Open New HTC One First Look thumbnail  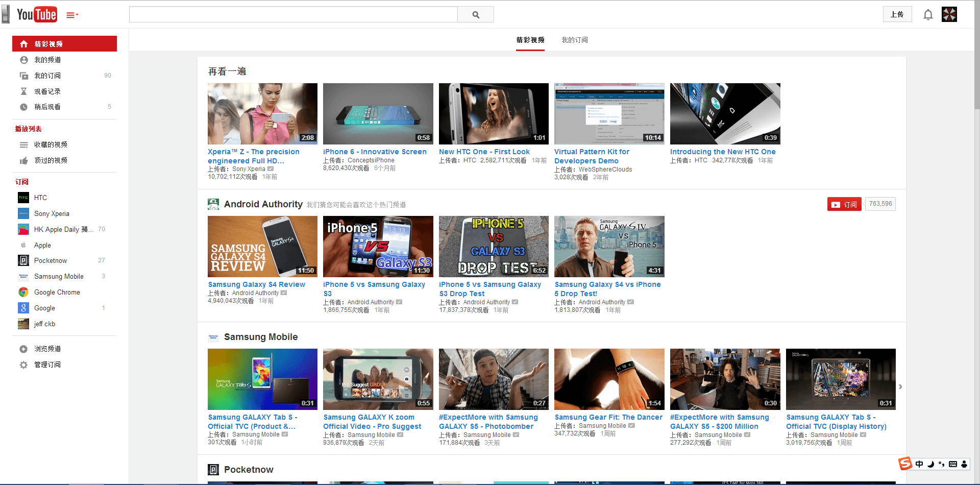coord(494,114)
